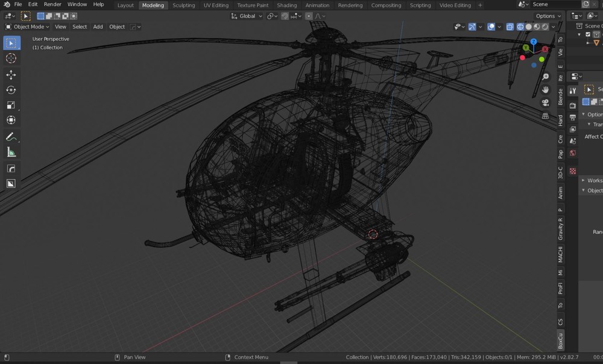Toggle X-ray display in viewport header
This screenshot has height=364, width=603.
(510, 27)
